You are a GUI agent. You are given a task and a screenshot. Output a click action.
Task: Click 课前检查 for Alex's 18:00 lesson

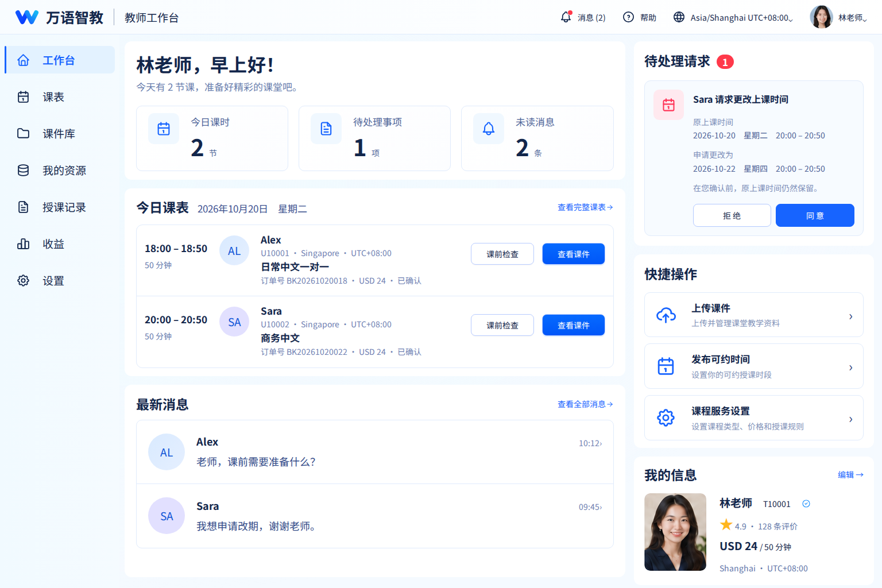[x=502, y=254]
